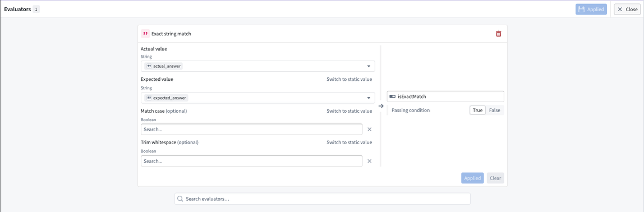Clear the Match case field

pyautogui.click(x=369, y=130)
